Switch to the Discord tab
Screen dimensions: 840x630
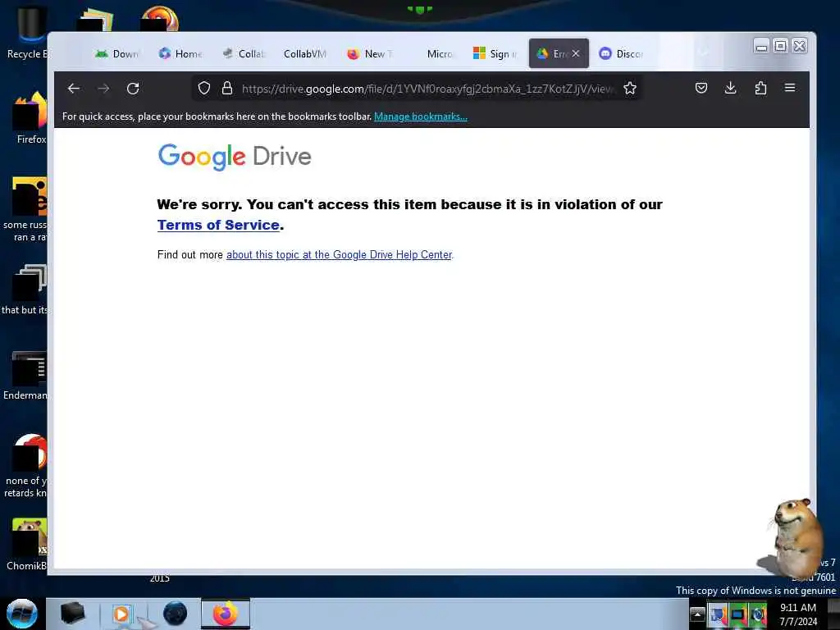tap(621, 53)
